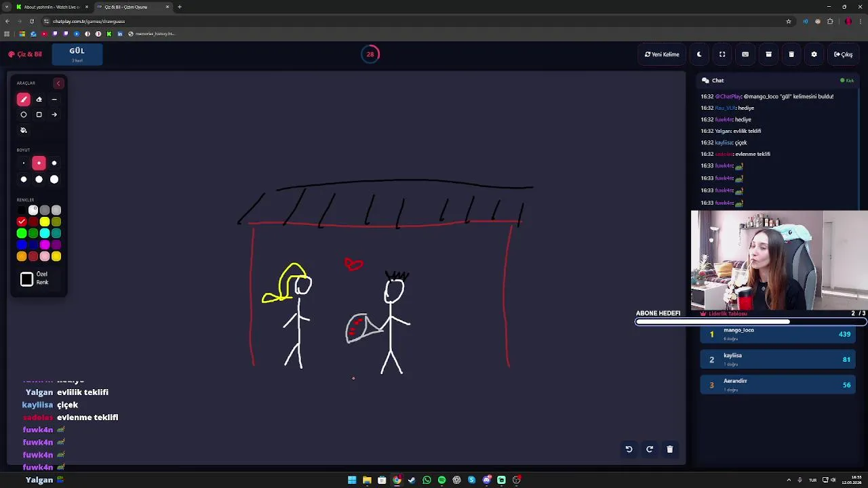
Task: Open the Chat panel header
Action: click(713, 80)
